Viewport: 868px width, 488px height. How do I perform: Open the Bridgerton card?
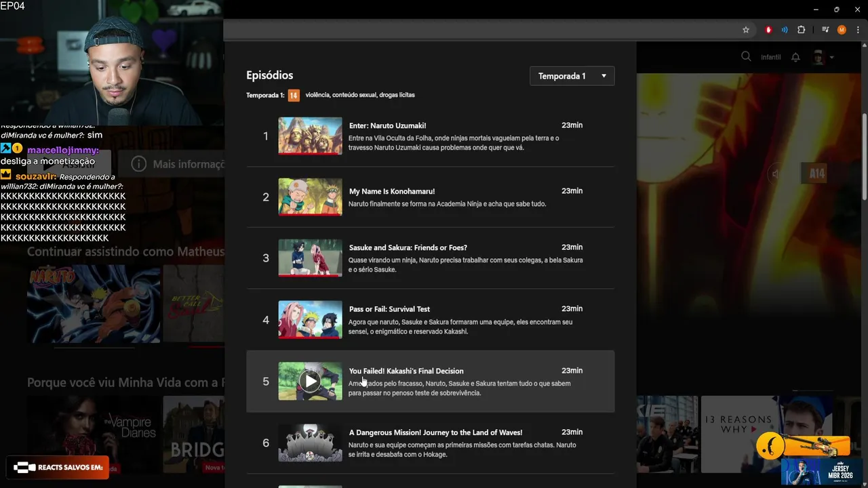coord(193,434)
